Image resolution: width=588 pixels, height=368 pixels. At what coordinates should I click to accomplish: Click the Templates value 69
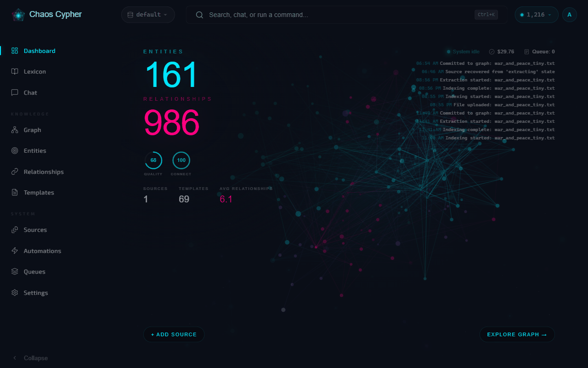pos(184,199)
